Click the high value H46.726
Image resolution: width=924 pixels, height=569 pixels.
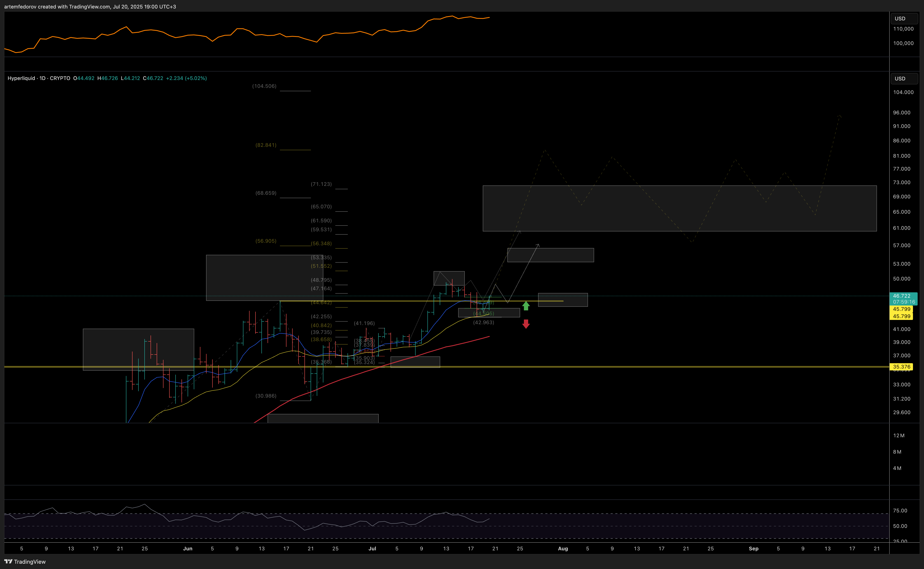click(x=107, y=78)
